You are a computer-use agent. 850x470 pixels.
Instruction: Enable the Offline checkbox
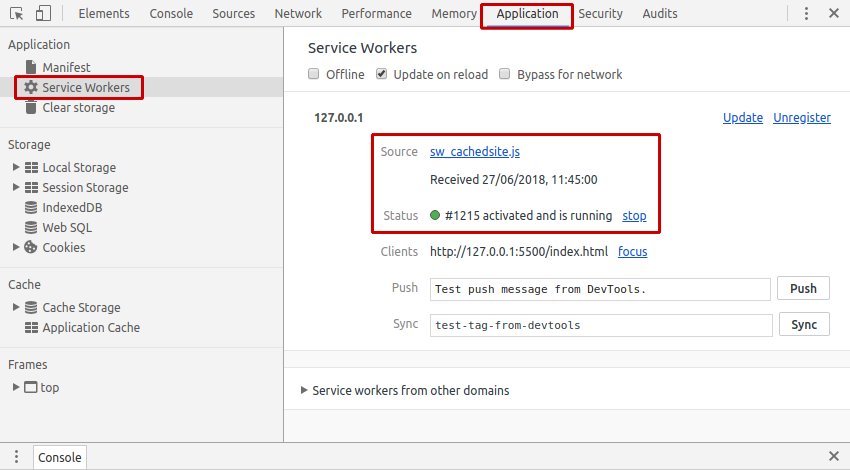pyautogui.click(x=313, y=74)
